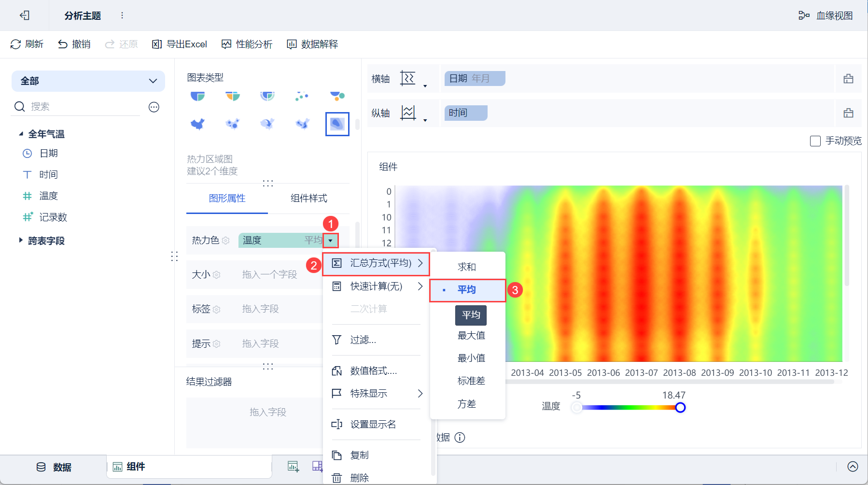Image resolution: width=868 pixels, height=485 pixels.
Task: Choose 方差 aggregation option
Action: pyautogui.click(x=467, y=404)
